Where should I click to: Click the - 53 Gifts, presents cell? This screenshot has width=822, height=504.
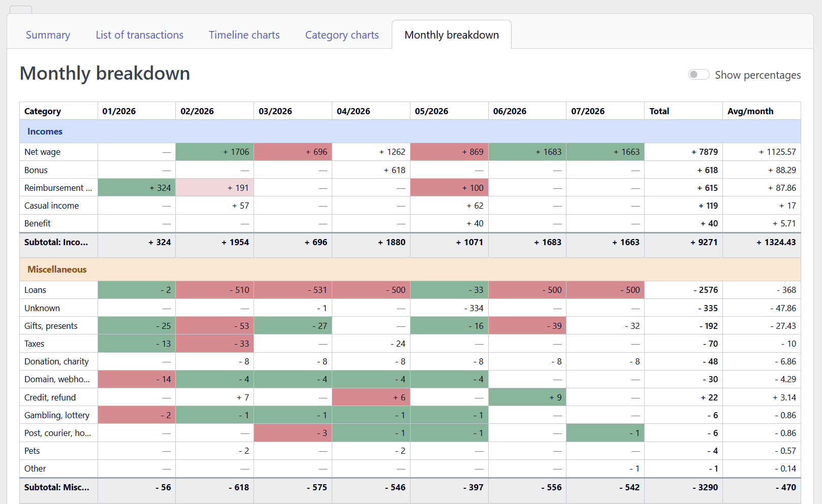click(x=214, y=326)
